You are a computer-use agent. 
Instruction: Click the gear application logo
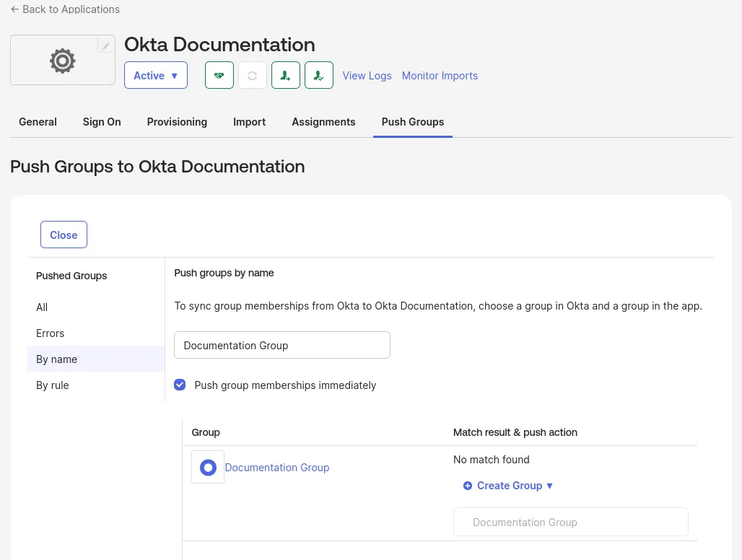(63, 61)
